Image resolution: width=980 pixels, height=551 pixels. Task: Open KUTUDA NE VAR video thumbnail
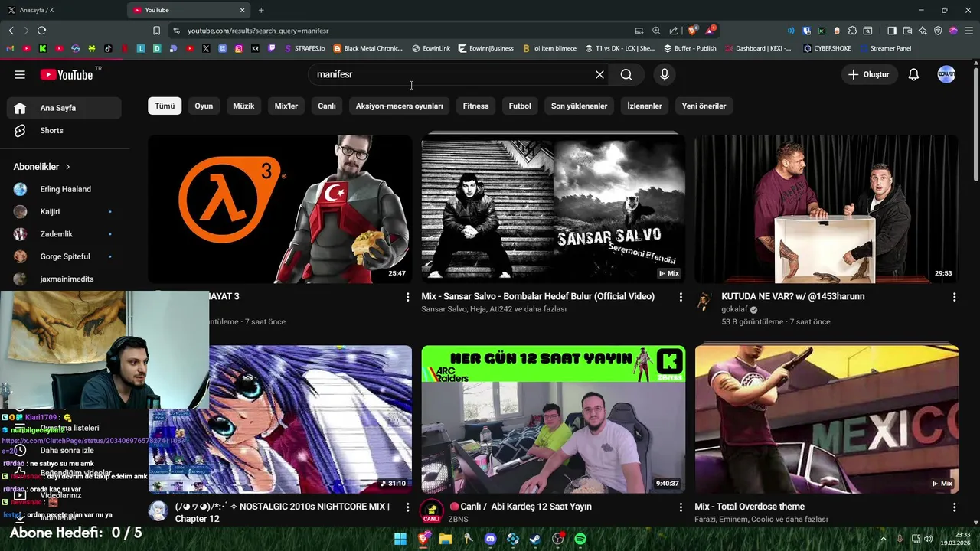(x=826, y=209)
